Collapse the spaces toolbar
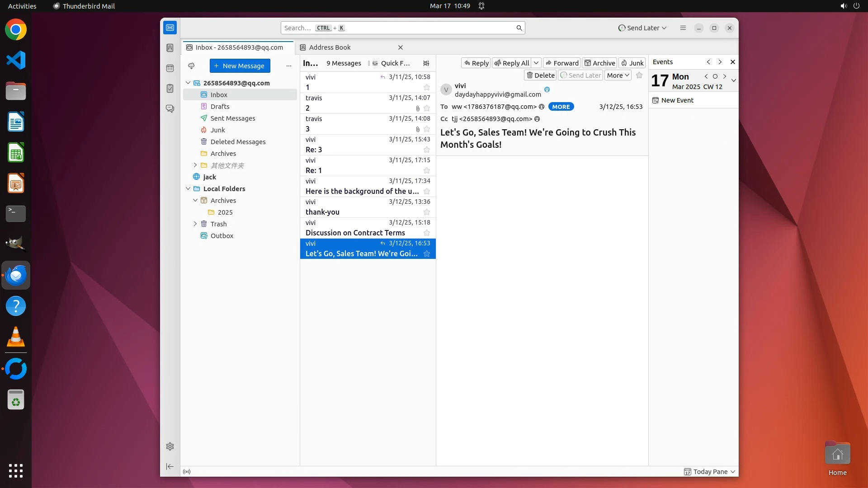Screen dimensions: 868x488 [170, 466]
